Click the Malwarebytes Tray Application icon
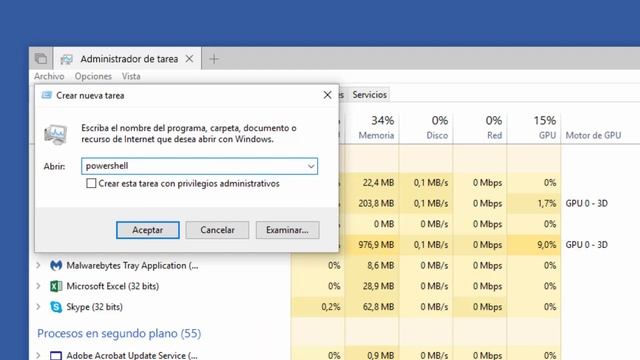The width and height of the screenshot is (640, 360). (x=56, y=266)
